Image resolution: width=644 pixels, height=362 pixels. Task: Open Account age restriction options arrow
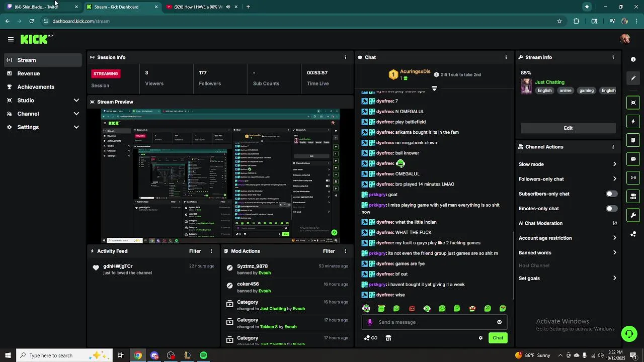[x=614, y=238]
